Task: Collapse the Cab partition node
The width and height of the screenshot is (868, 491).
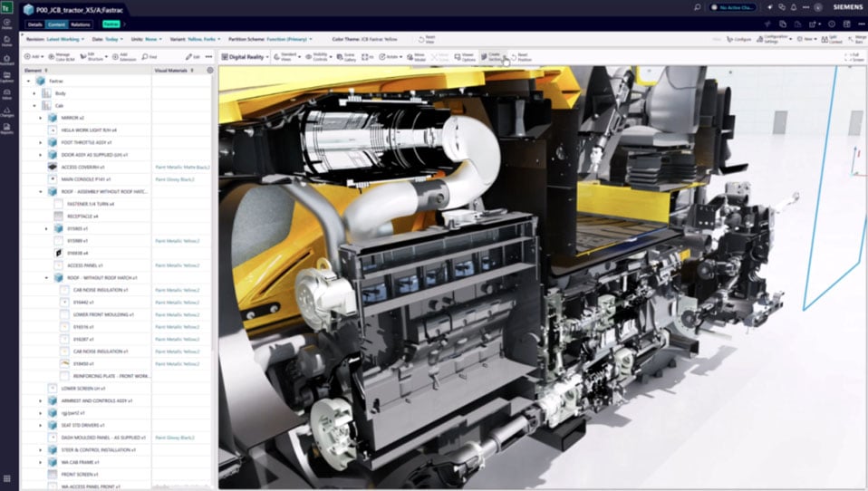Action: tap(34, 105)
